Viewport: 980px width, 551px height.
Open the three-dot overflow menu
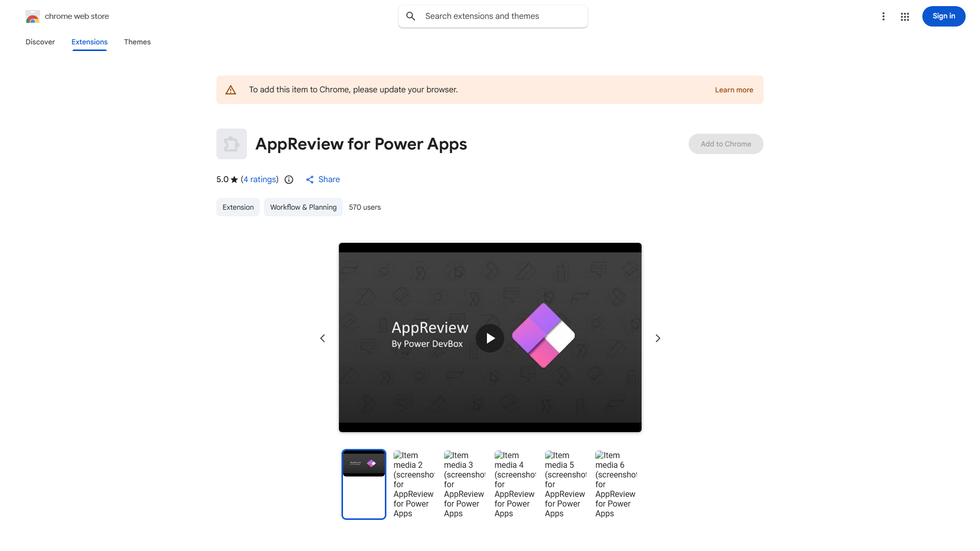[884, 16]
